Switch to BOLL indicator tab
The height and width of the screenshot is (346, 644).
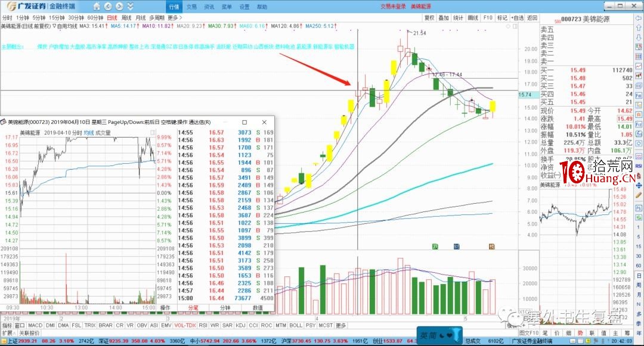click(x=296, y=326)
